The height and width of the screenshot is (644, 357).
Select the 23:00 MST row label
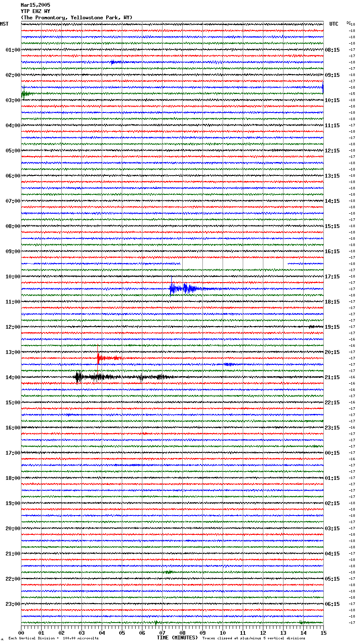[x=13, y=604]
